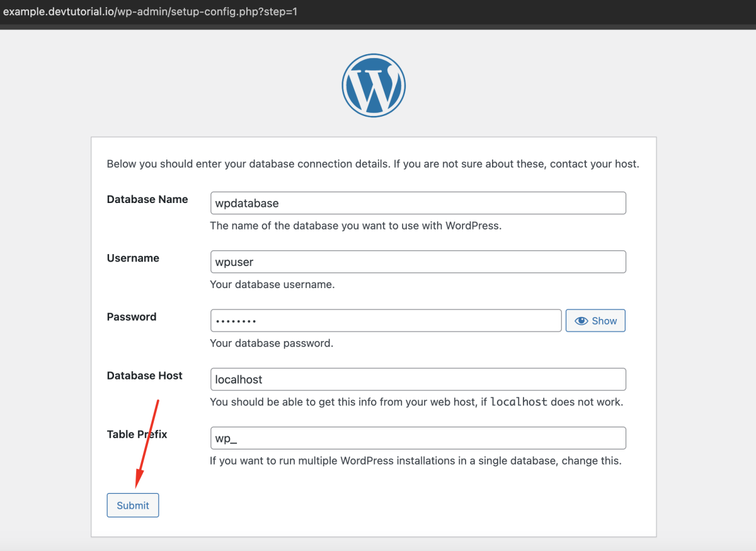Click the Database Host label

point(144,376)
